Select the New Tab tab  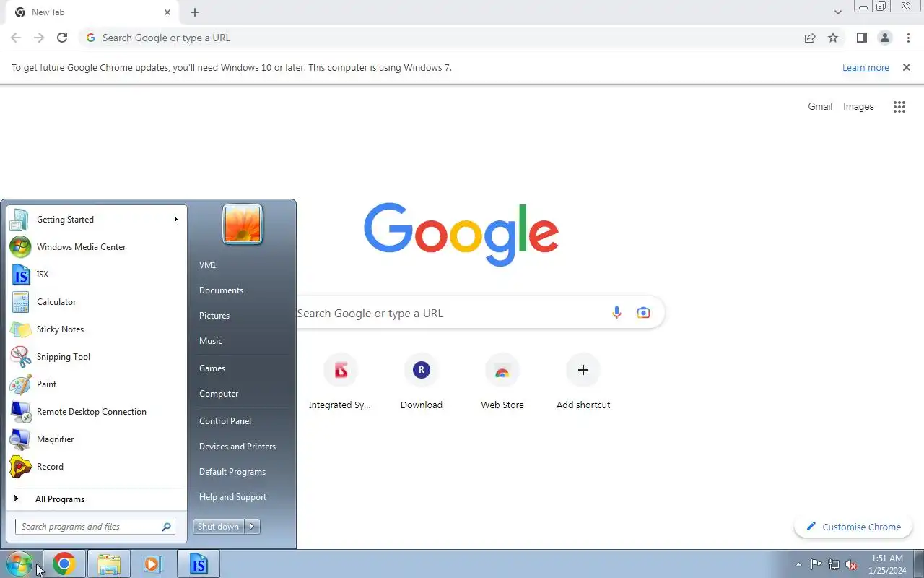[x=92, y=12]
